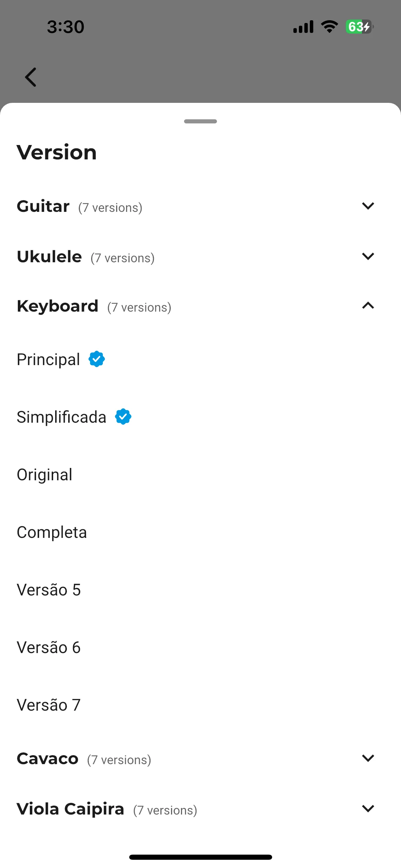Expand the Cavaco versions chevron
The height and width of the screenshot is (868, 401).
pyautogui.click(x=368, y=758)
